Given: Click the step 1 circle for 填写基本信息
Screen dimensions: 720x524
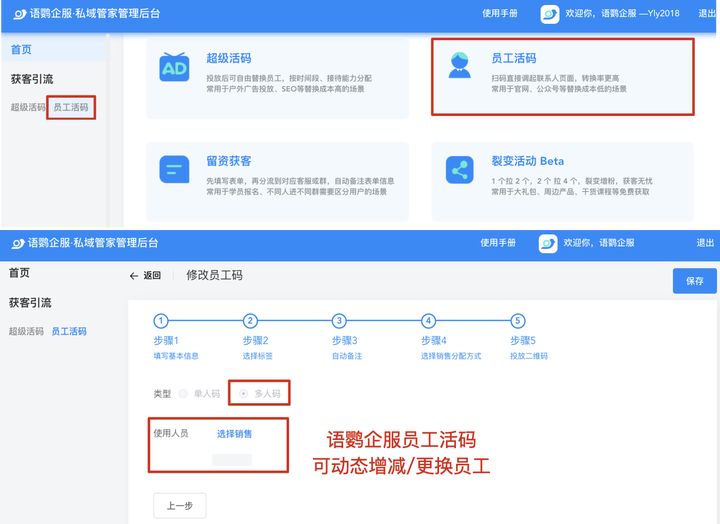Looking at the screenshot, I should [x=161, y=321].
